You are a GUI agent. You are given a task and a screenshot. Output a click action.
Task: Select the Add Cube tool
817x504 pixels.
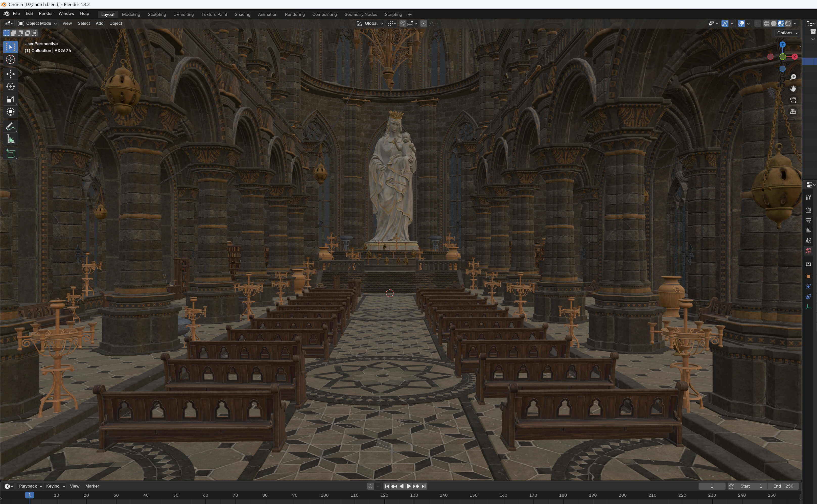(11, 154)
